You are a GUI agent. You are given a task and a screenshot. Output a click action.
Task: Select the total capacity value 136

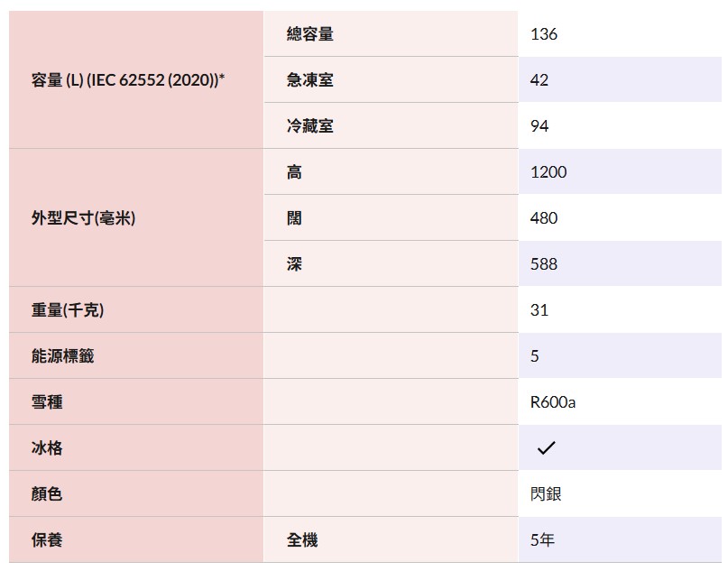(544, 34)
